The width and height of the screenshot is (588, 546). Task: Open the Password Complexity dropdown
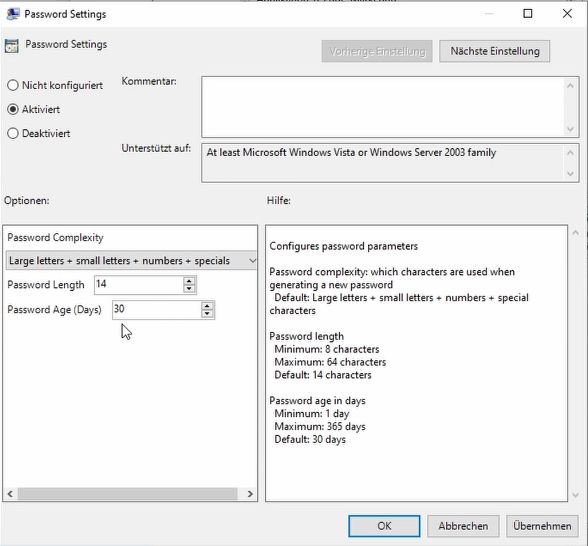pyautogui.click(x=131, y=261)
